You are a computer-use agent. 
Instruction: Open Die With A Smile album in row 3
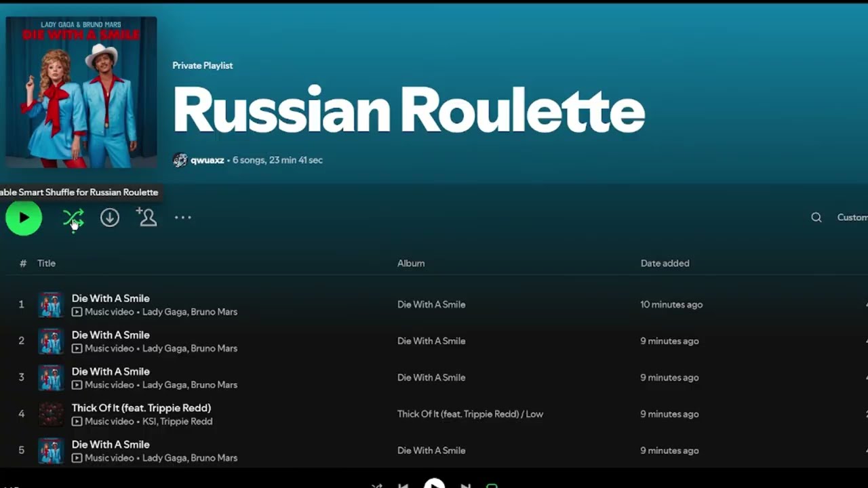pos(431,378)
